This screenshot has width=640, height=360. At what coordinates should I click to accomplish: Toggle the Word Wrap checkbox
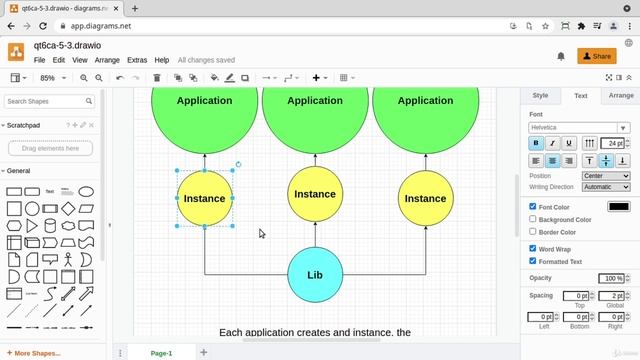533,249
